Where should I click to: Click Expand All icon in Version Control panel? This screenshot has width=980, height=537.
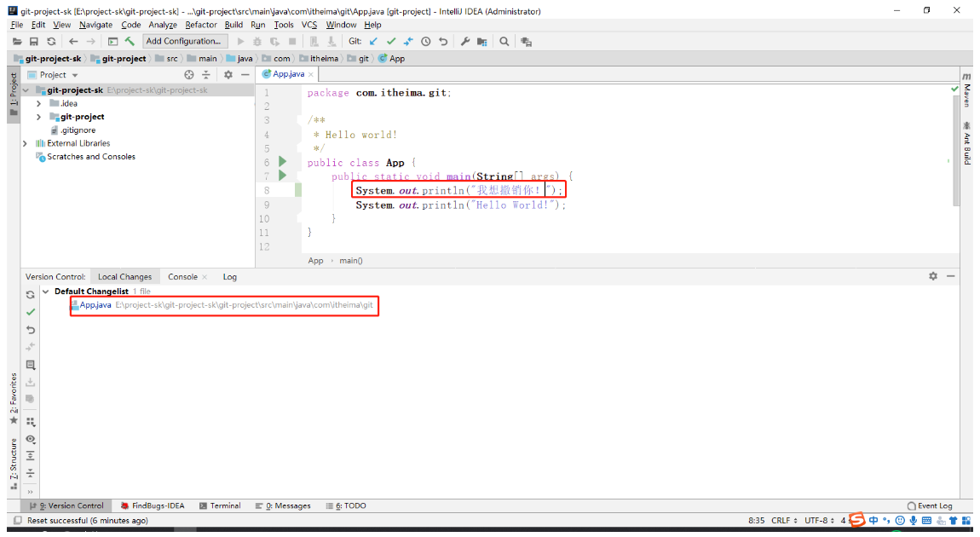tap(30, 456)
